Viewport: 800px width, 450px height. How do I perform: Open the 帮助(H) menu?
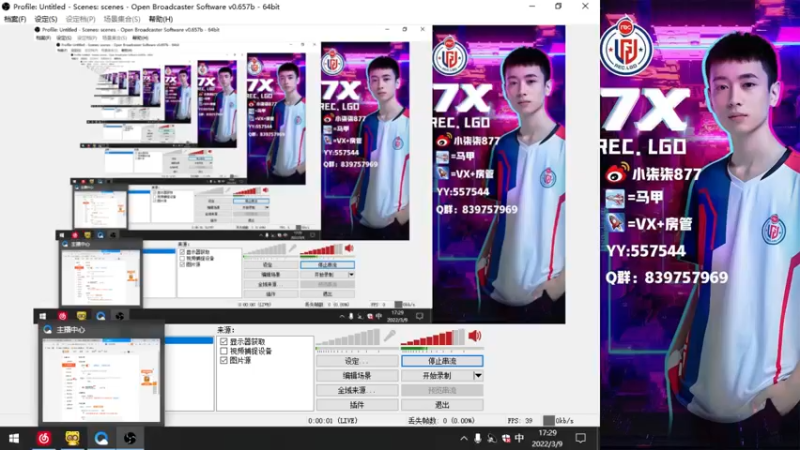tap(161, 19)
